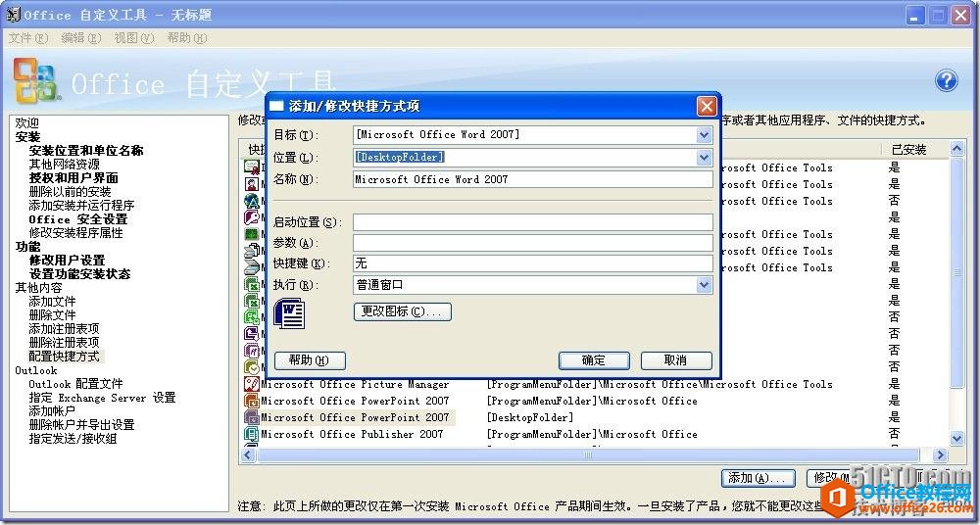Expand the 目标 dropdown list
Image resolution: width=980 pixels, height=525 pixels.
705,135
